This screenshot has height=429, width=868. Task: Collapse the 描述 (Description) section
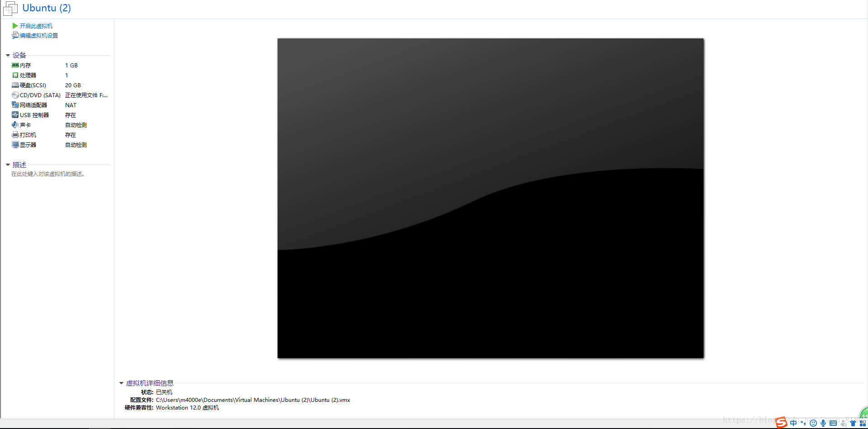pos(8,165)
